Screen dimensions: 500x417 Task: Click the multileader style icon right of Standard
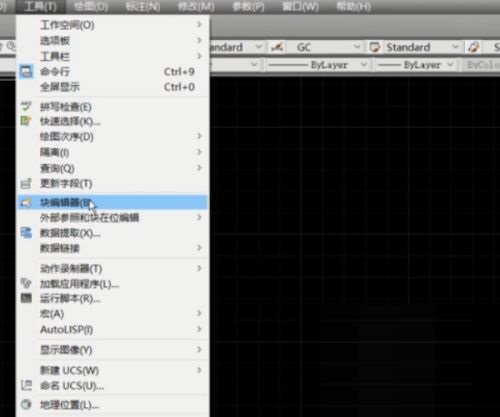474,47
